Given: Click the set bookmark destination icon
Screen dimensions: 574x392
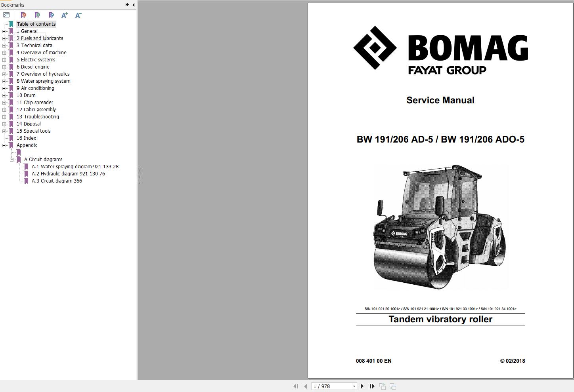Looking at the screenshot, I should click(51, 15).
